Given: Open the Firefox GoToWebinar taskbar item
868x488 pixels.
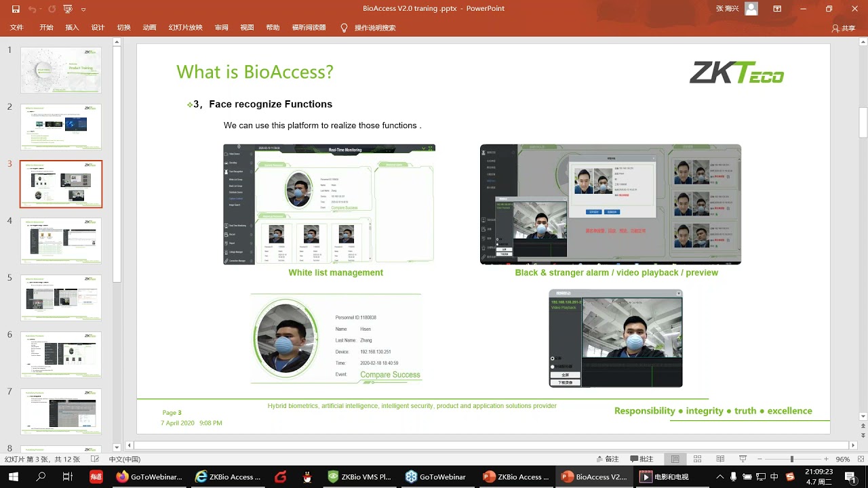Looking at the screenshot, I should tap(149, 476).
